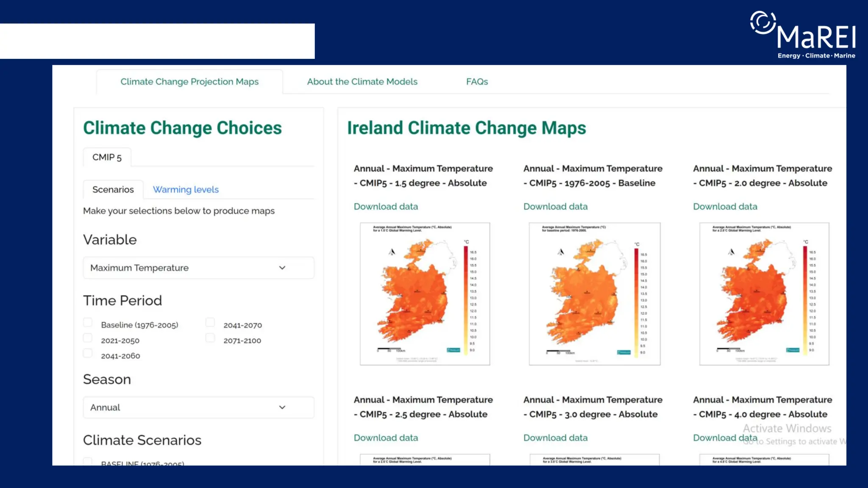The image size is (868, 488).
Task: Check the 2041-2070 time period box
Action: 210,323
